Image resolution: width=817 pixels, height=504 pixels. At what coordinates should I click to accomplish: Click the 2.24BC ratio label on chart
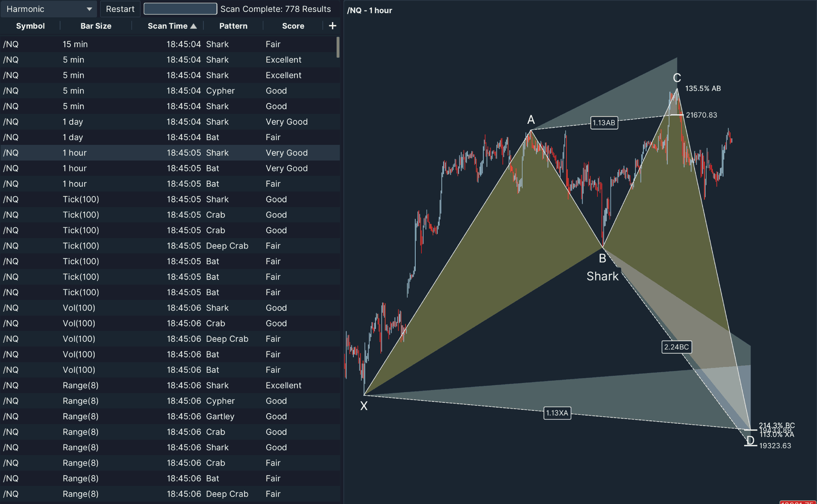click(x=676, y=347)
